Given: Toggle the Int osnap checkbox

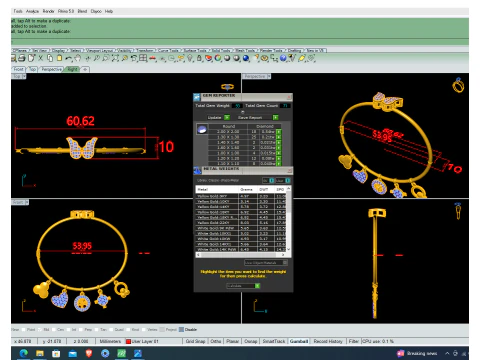Looking at the screenshot, I should pos(68,330).
